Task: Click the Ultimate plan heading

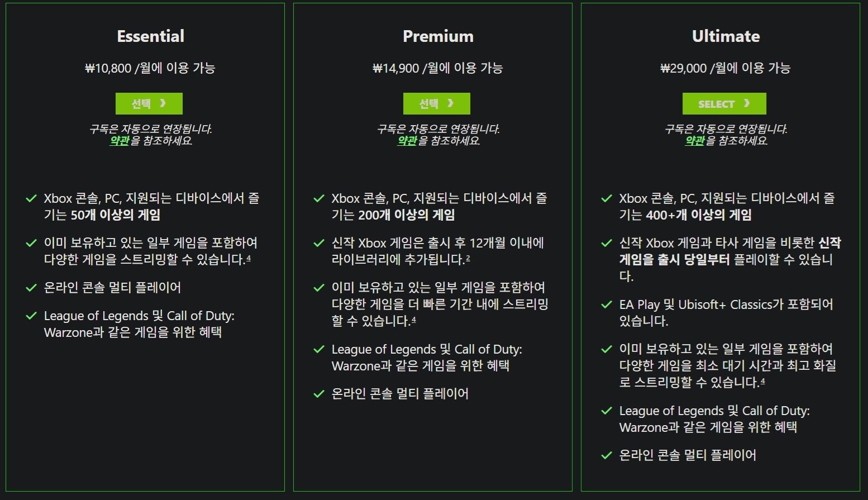Action: click(726, 36)
